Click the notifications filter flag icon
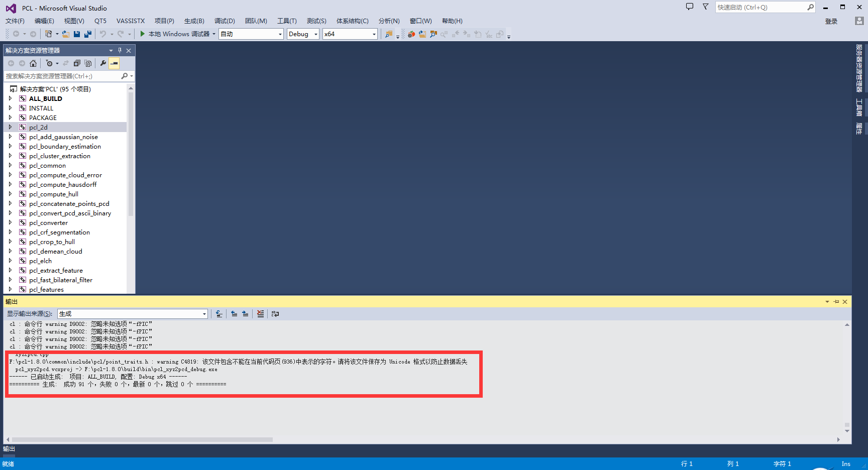The image size is (868, 470). pos(705,7)
